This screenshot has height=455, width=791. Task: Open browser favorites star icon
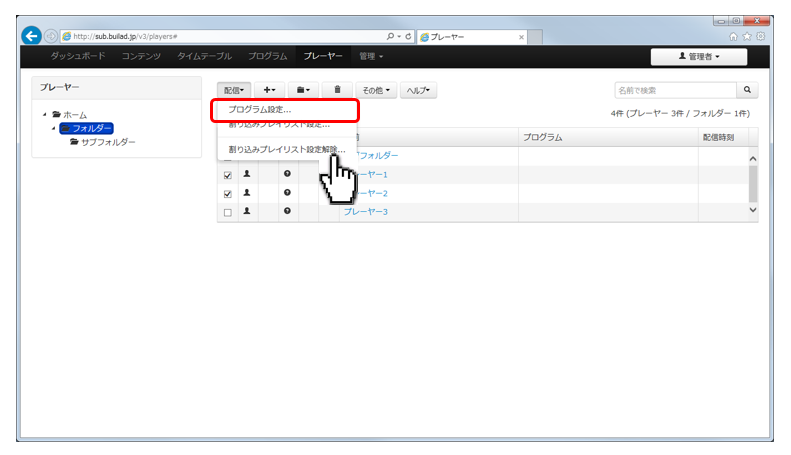pyautogui.click(x=747, y=36)
